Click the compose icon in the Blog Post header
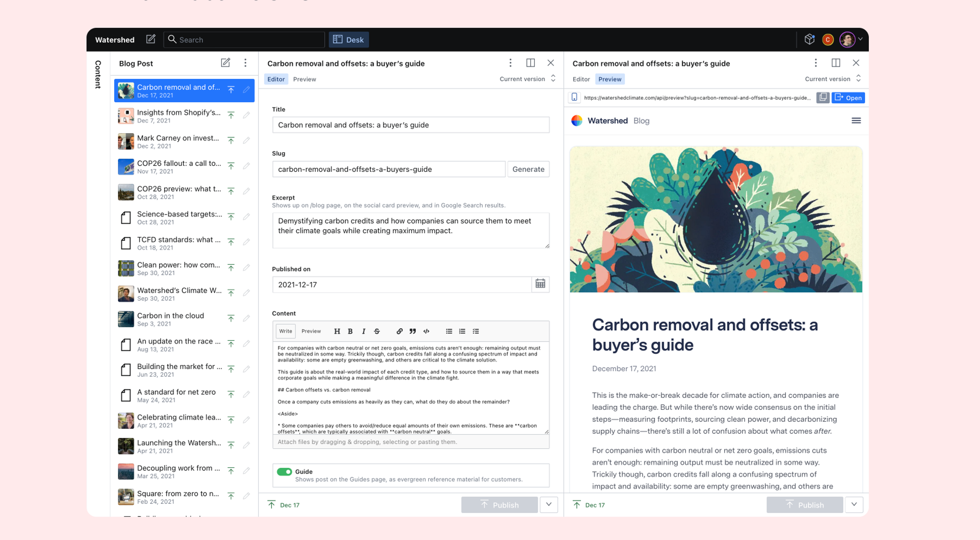The height and width of the screenshot is (540, 980). 226,63
